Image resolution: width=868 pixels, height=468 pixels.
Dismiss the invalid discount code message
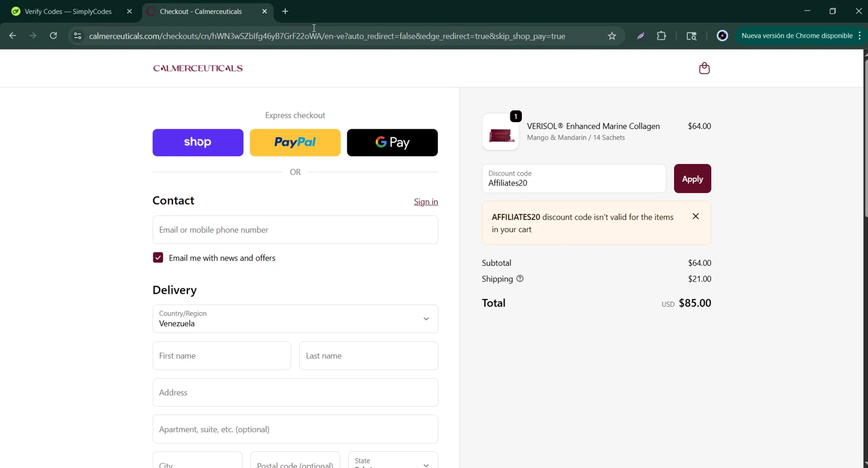pyautogui.click(x=696, y=217)
